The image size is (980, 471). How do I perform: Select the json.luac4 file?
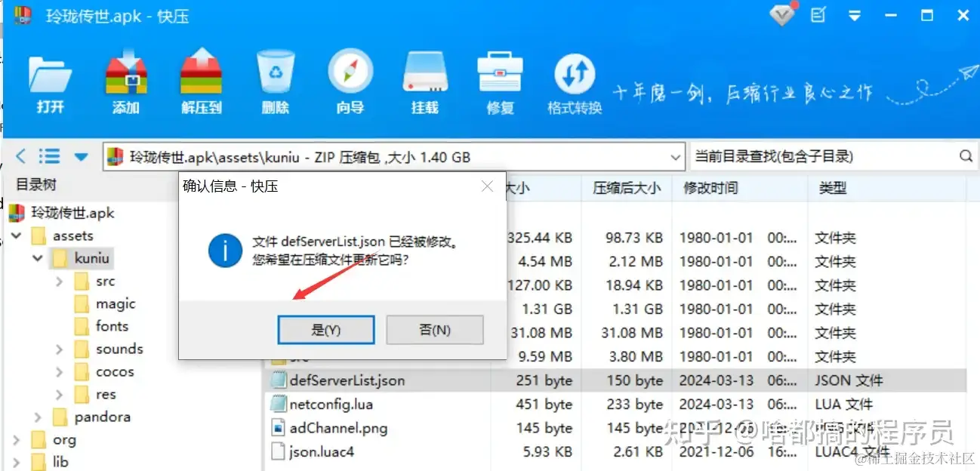[x=322, y=451]
